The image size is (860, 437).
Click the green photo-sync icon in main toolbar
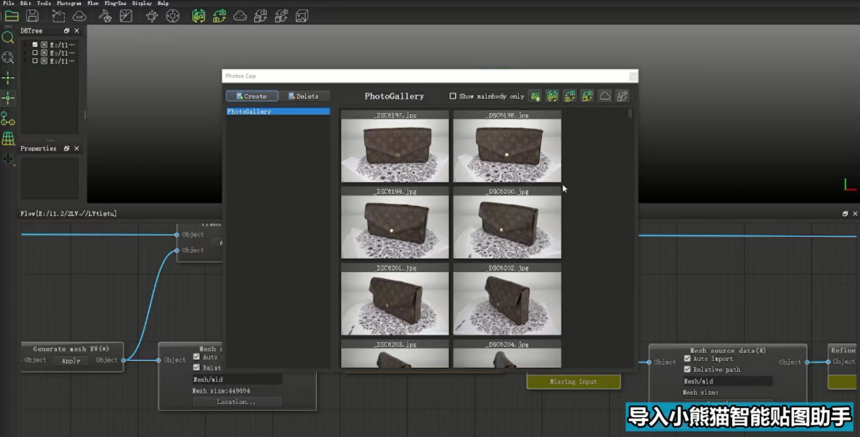[x=199, y=16]
